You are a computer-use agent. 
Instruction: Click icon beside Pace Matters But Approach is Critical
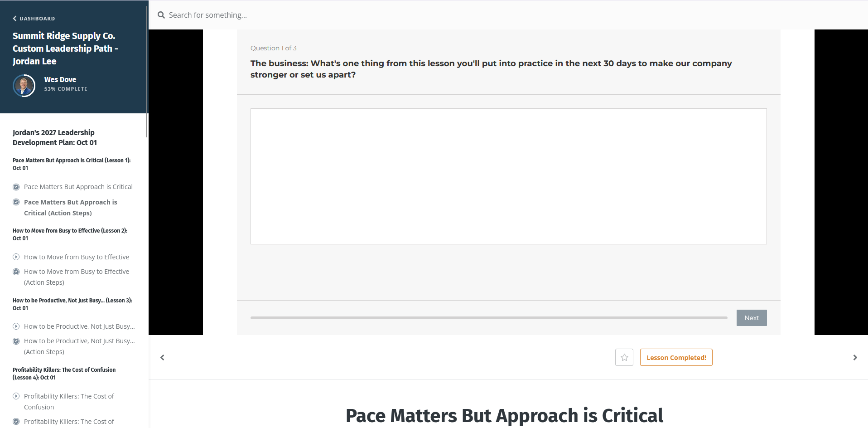tap(16, 187)
